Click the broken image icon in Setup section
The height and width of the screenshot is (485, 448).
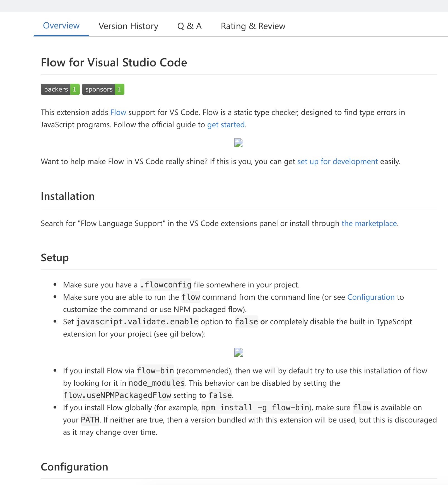tap(239, 352)
